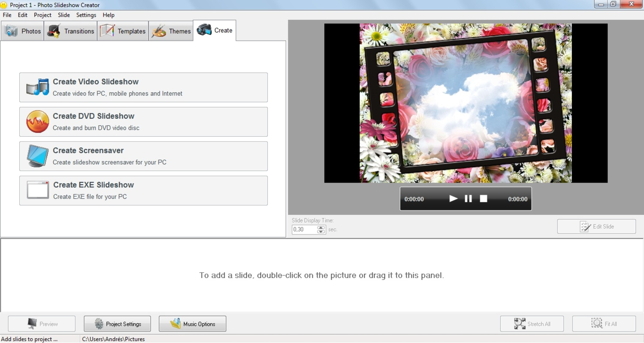Screen dimensions: 644x343
Task: Decrease Slide Display Time with down arrow
Action: (x=321, y=232)
